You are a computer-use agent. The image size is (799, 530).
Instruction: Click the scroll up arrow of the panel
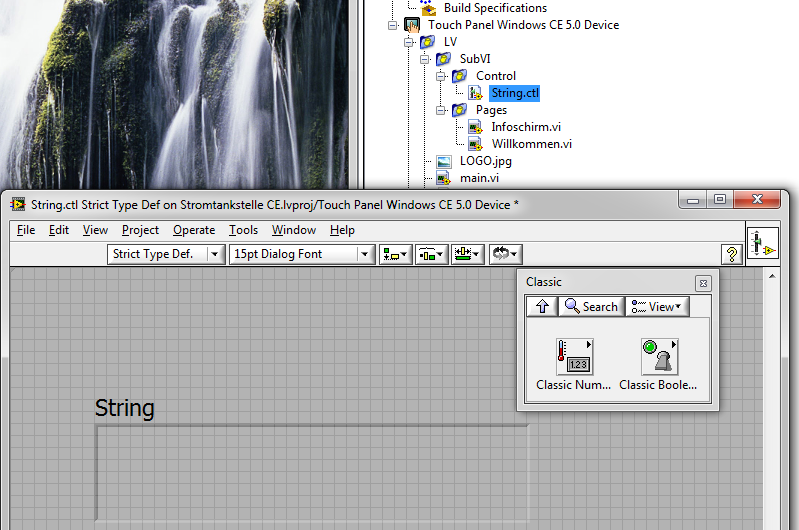coord(772,276)
